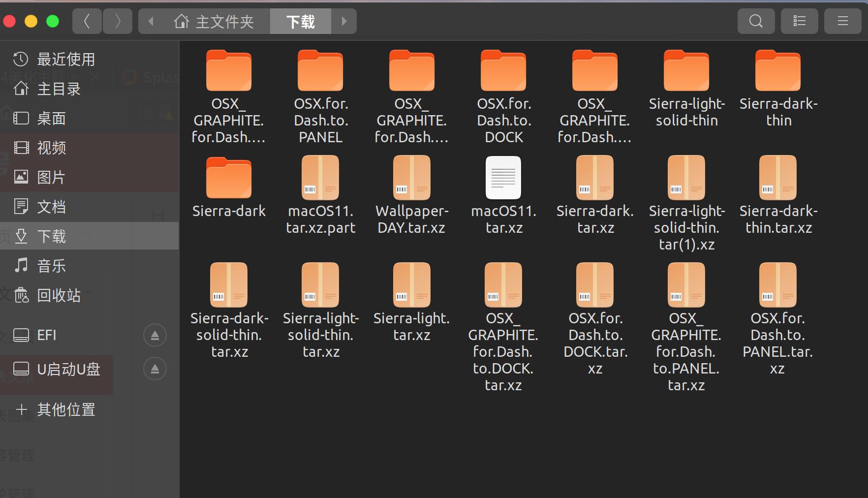Select the second OSX_GRAPHITE.for.Dash.... folder
The height and width of the screenshot is (498, 868).
click(412, 97)
